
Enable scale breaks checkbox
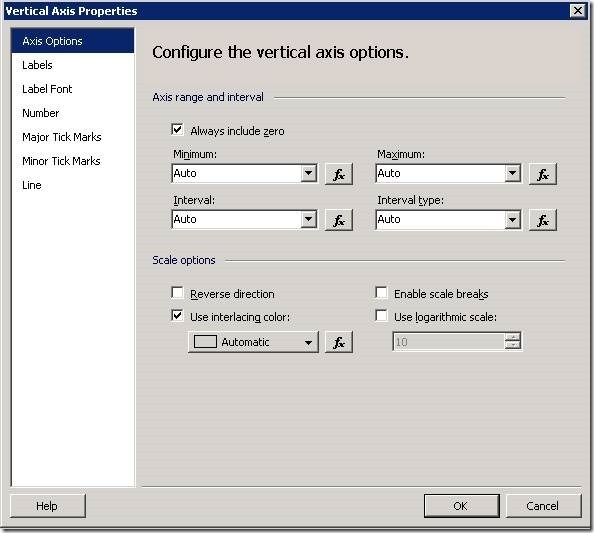tap(381, 293)
